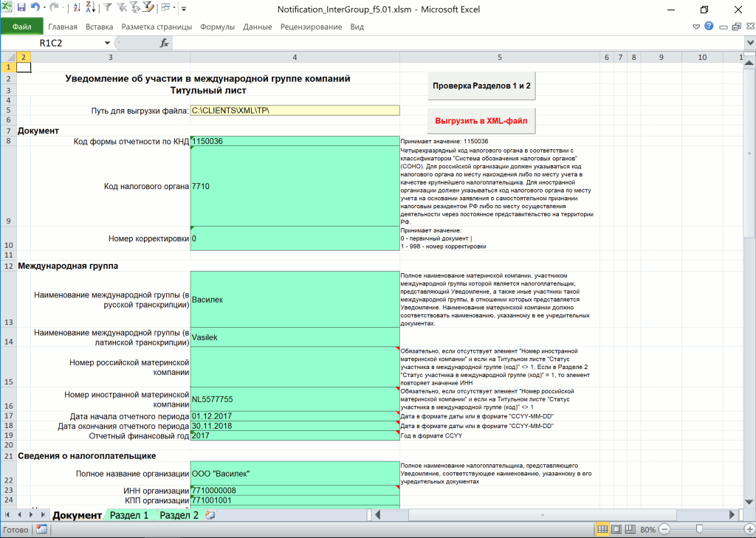Click the horizontal scrollbar track
Screen dimensions: 756x538
(x=554, y=515)
